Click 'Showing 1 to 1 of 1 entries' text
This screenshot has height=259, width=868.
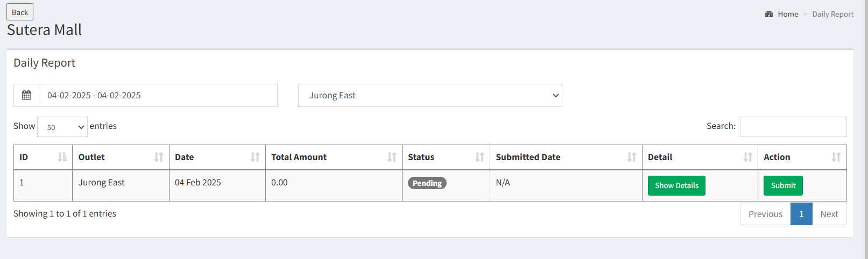(x=65, y=213)
